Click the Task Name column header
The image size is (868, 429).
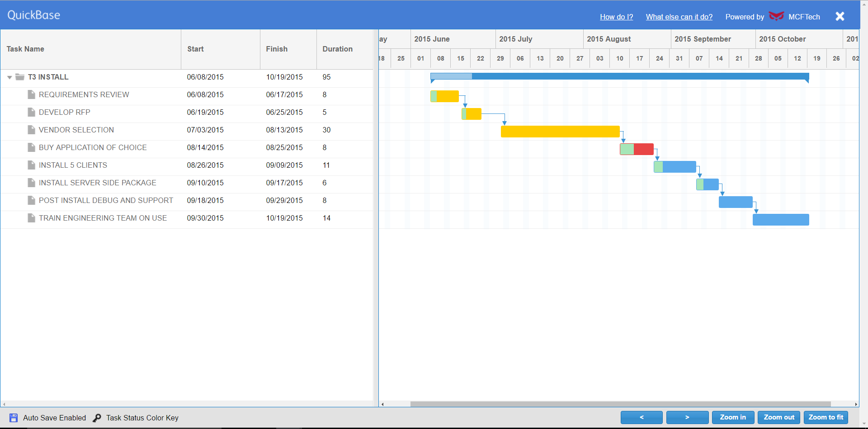pos(90,49)
